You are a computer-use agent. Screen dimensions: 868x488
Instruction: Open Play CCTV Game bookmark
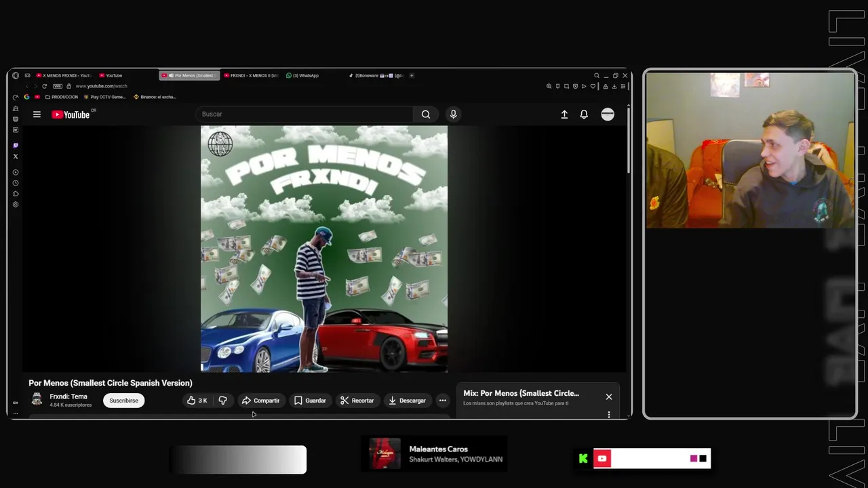pyautogui.click(x=104, y=97)
